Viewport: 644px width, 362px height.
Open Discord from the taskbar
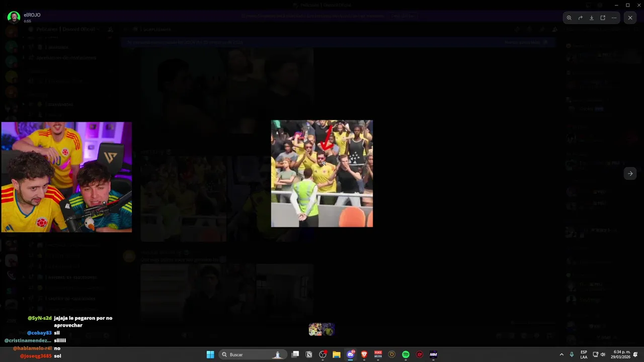[351, 354]
